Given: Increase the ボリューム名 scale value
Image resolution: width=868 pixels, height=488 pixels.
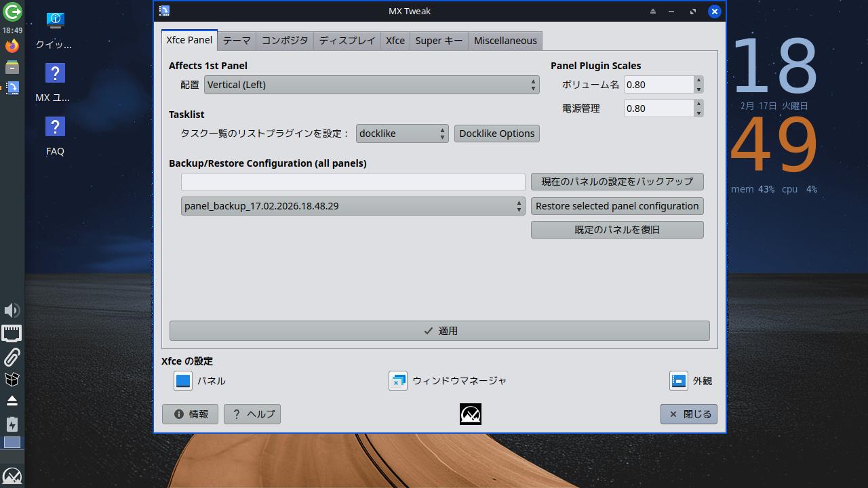Looking at the screenshot, I should [x=698, y=81].
